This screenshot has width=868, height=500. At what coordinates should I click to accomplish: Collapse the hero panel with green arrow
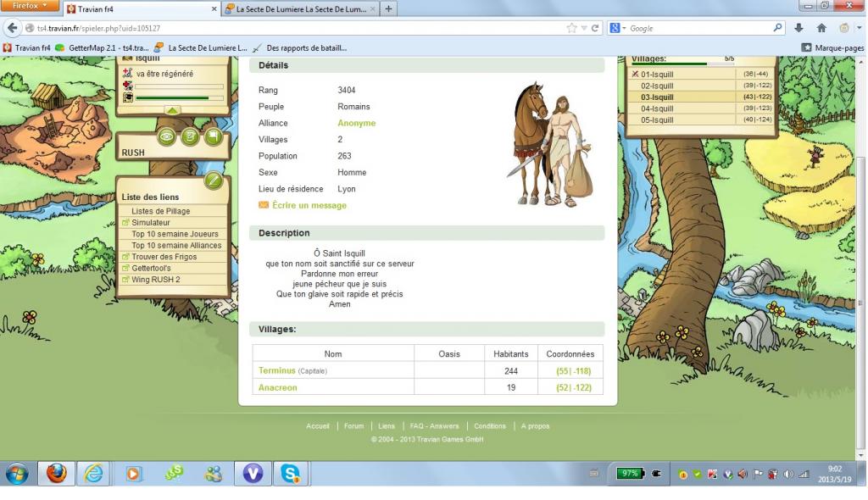(x=172, y=111)
